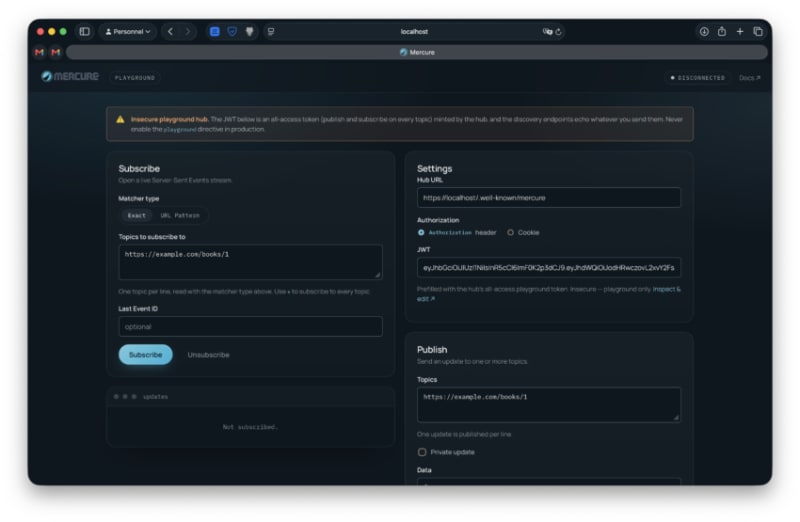800x522 pixels.
Task: Select the Cookie radio button
Action: point(510,233)
